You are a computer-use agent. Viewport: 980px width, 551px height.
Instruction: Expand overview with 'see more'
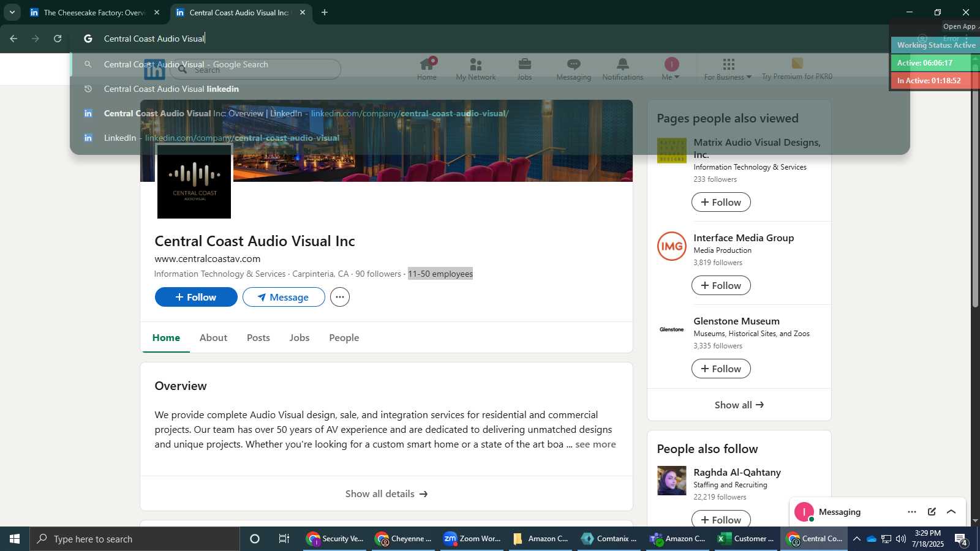click(x=595, y=444)
